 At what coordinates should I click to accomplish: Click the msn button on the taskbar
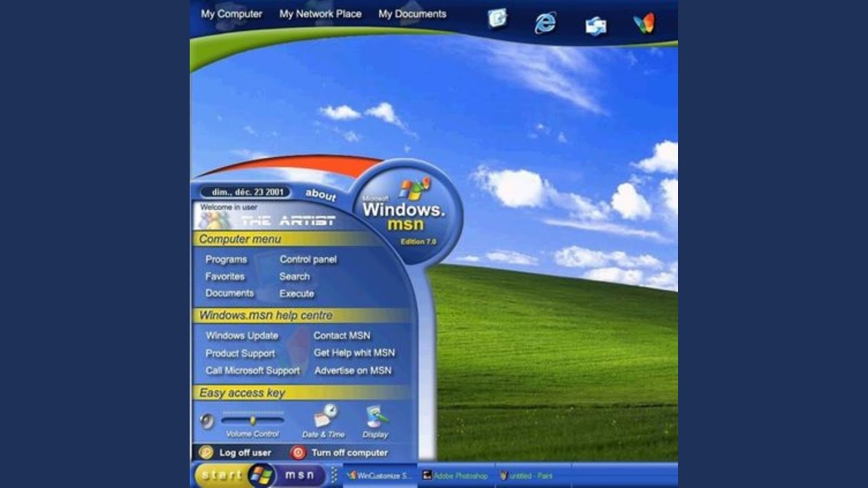300,476
